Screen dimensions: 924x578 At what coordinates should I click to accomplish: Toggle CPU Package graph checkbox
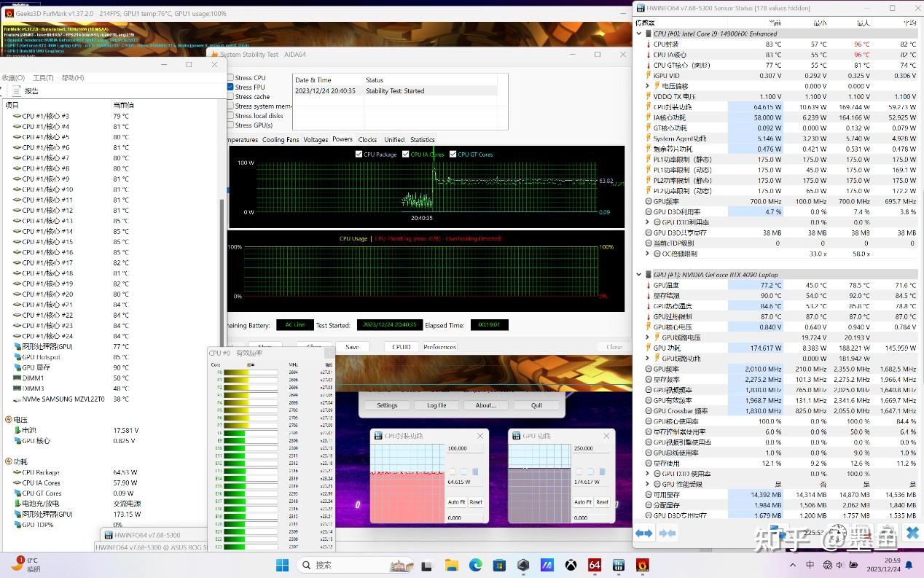click(x=359, y=155)
